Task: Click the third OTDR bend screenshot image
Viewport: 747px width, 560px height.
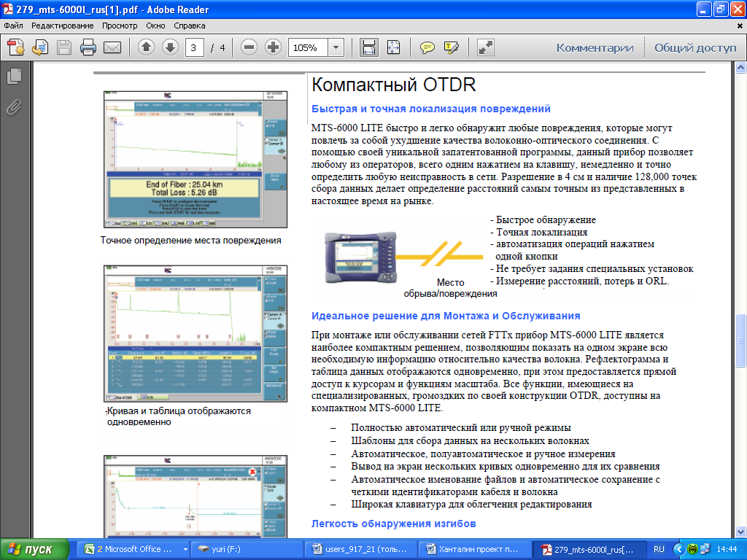Action: pos(196,497)
